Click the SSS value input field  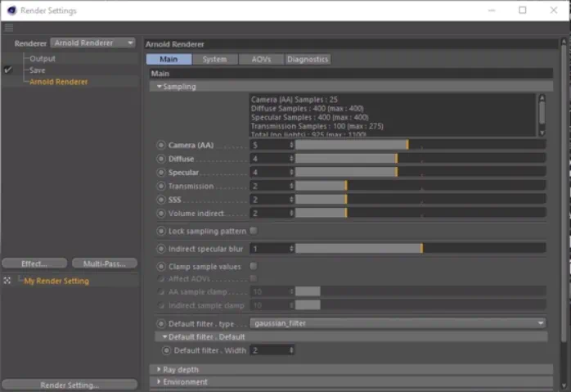269,200
